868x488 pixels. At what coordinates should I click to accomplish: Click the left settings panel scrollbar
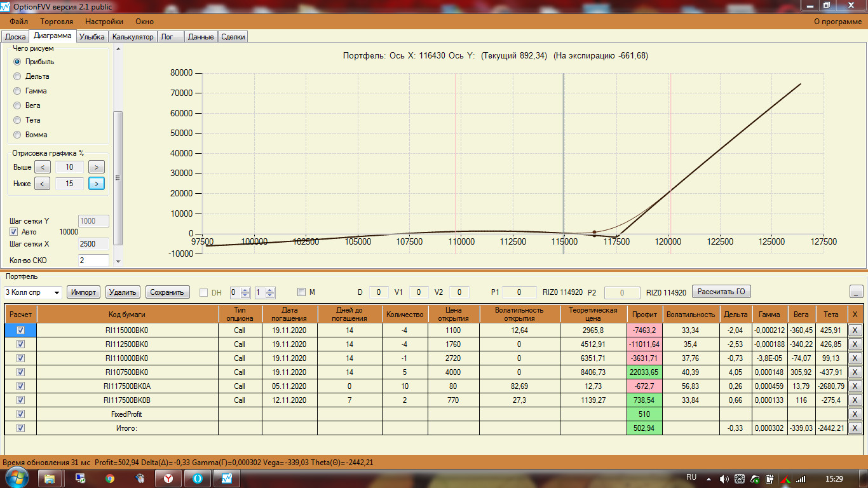pyautogui.click(x=118, y=178)
